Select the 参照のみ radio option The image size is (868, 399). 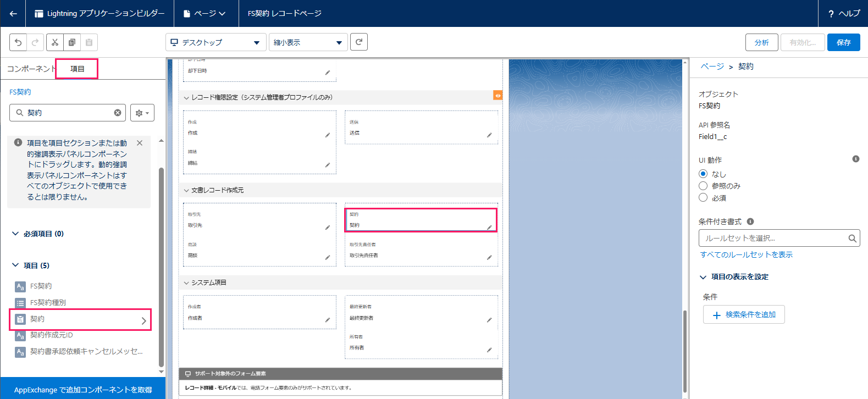(x=703, y=186)
